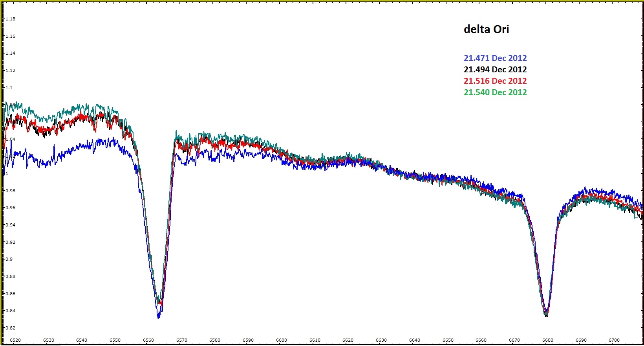Click the 6700 x-axis tick label
The image size is (644, 346).
614,340
